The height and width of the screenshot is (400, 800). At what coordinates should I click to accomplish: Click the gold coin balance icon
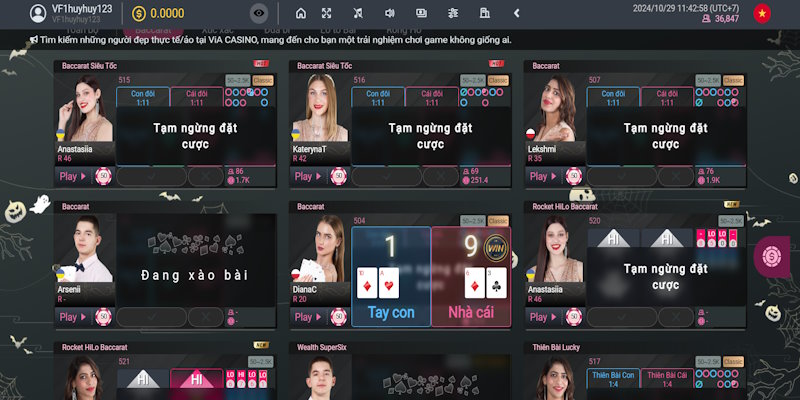coord(139,13)
